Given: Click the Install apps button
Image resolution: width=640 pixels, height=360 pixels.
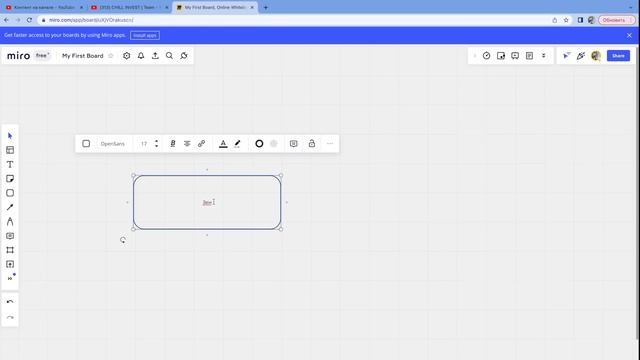Looking at the screenshot, I should coord(145,36).
